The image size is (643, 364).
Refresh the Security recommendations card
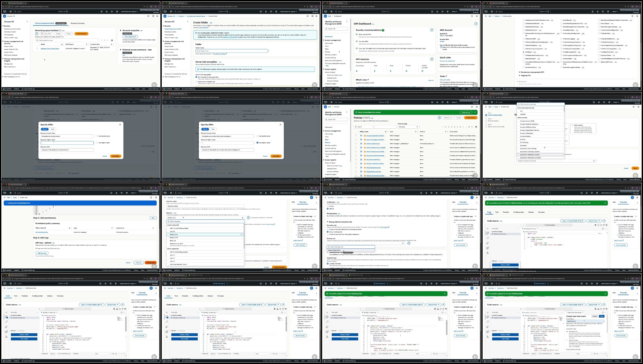pyautogui.click(x=432, y=30)
